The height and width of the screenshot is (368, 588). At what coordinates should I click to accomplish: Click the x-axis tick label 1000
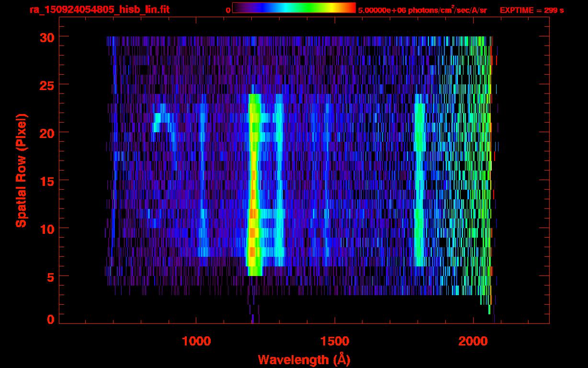(196, 341)
